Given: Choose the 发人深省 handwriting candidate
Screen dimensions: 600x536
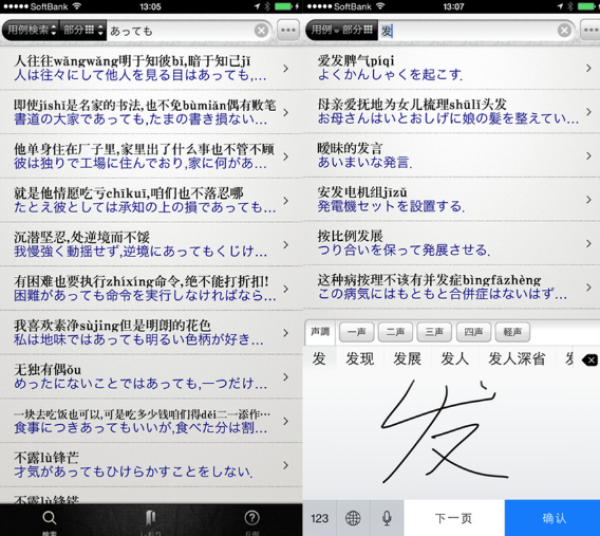Looking at the screenshot, I should 517,359.
